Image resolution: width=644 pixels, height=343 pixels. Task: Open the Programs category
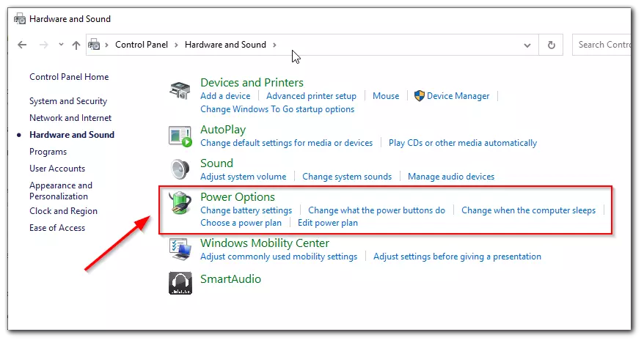tap(48, 152)
